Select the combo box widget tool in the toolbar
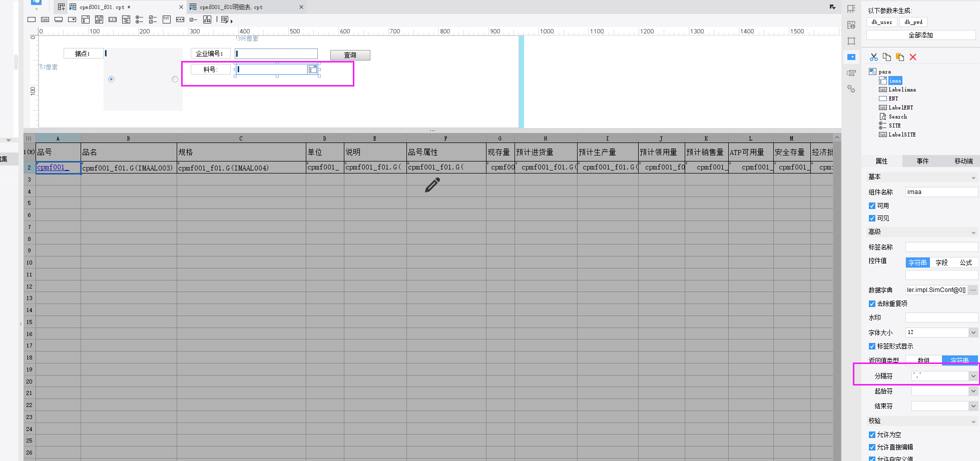 point(72,19)
